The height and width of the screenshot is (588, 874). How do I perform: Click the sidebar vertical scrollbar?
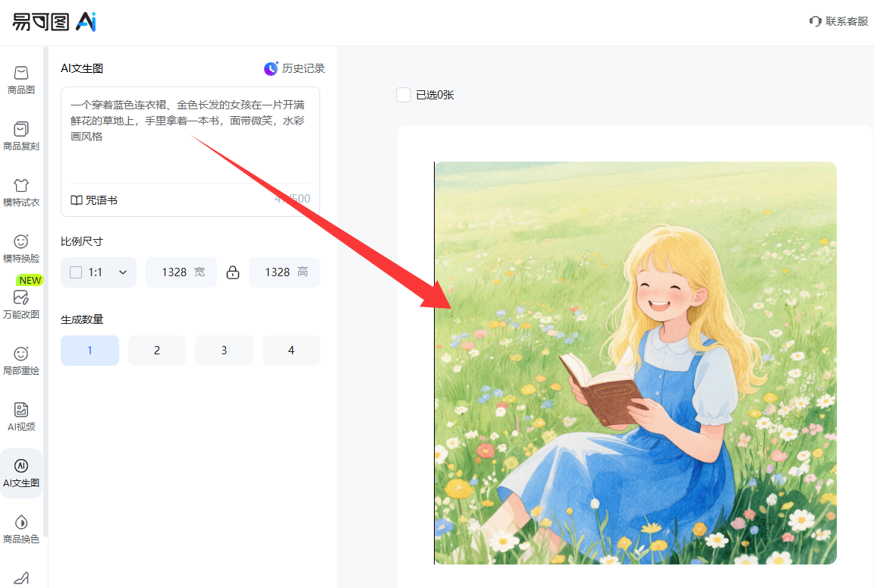point(46,290)
